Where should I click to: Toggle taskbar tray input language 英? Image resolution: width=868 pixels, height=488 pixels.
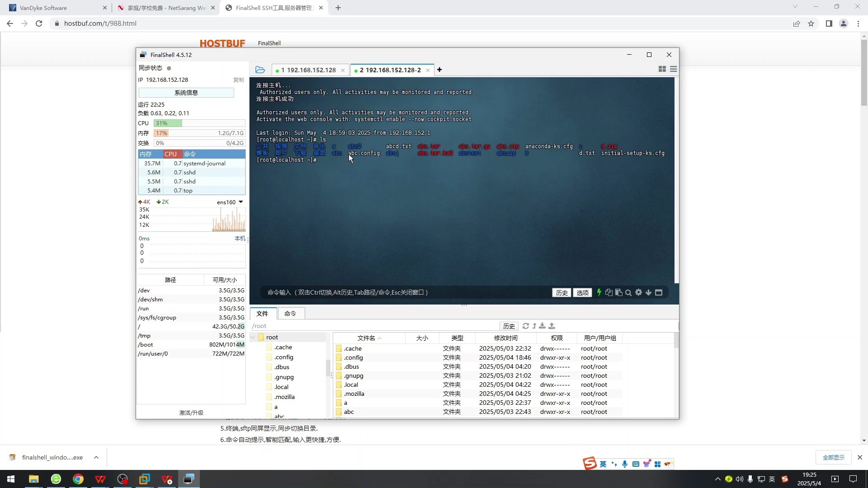pos(772,479)
